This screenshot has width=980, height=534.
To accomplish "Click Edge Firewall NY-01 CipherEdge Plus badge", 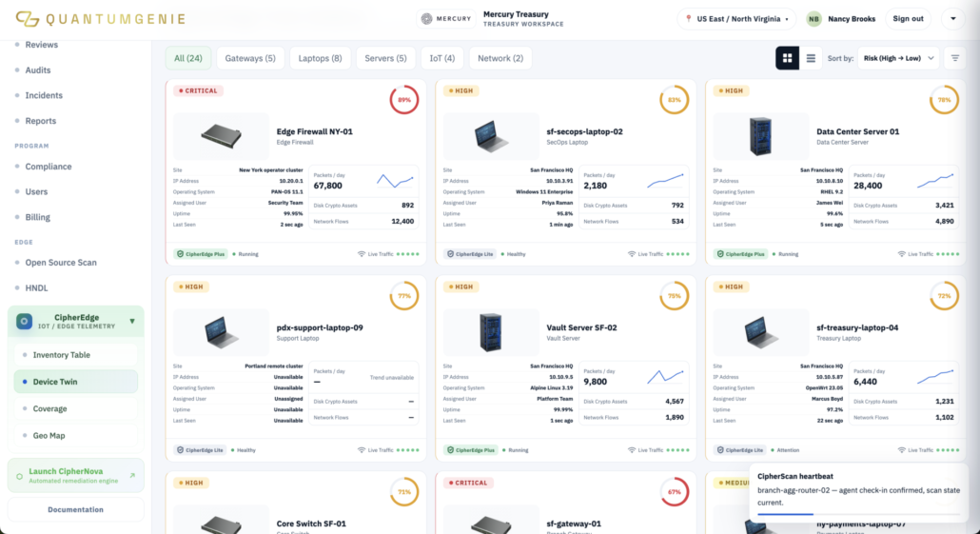I will click(x=201, y=254).
